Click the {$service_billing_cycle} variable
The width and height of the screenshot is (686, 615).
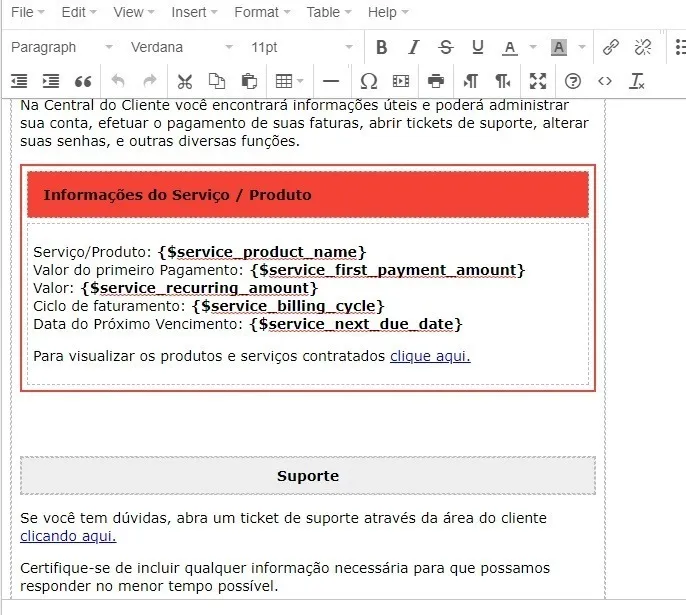click(x=288, y=306)
